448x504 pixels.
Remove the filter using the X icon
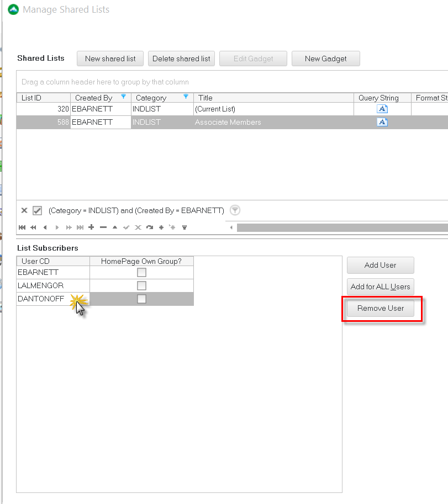(24, 210)
